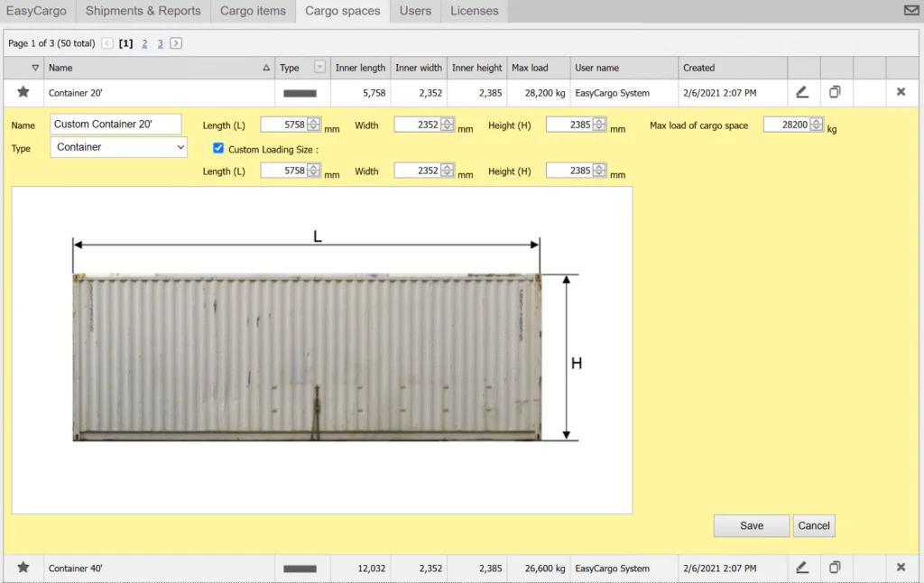
Task: Click the edit pencil icon for Container 40'
Action: pos(802,568)
